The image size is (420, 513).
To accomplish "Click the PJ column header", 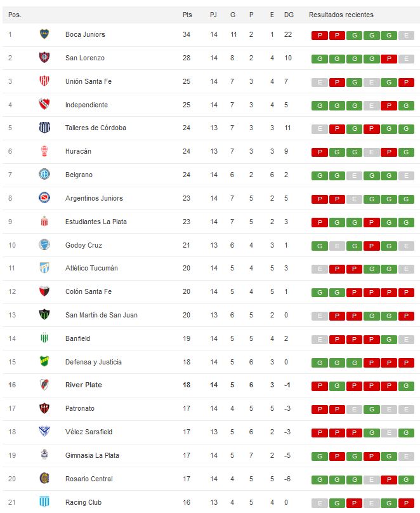I will click(x=213, y=15).
